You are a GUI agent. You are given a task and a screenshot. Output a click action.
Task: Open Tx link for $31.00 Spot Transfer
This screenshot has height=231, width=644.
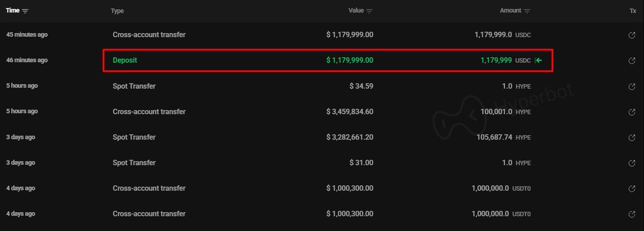[632, 163]
